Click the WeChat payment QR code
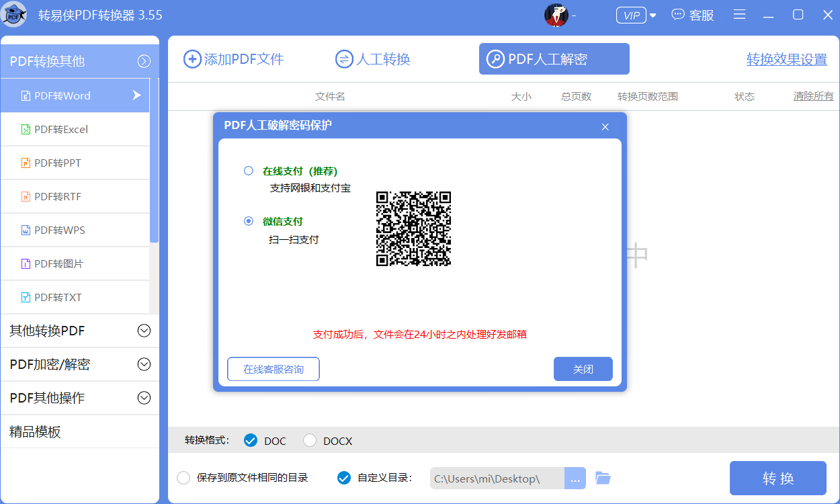Viewport: 840px width, 504px height. coord(413,229)
